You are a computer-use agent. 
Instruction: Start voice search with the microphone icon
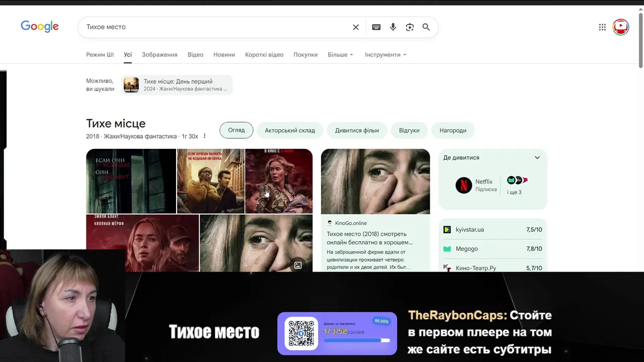[x=393, y=27]
